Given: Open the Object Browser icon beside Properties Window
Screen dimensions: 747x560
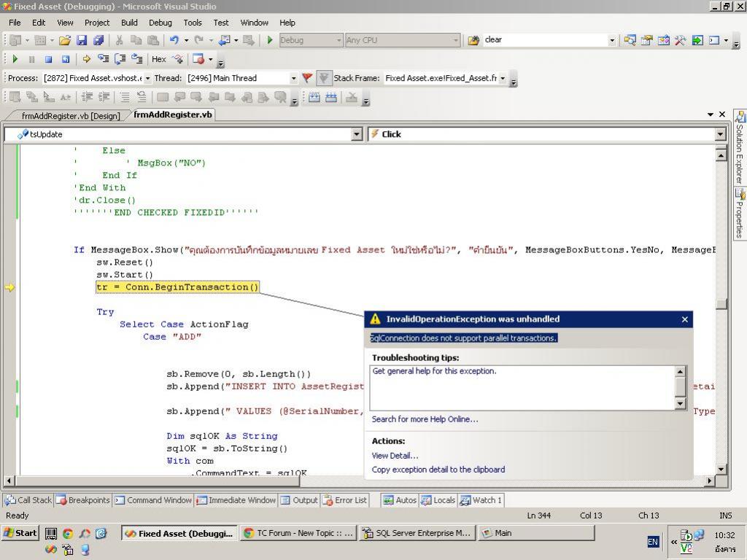Looking at the screenshot, I should click(x=664, y=41).
